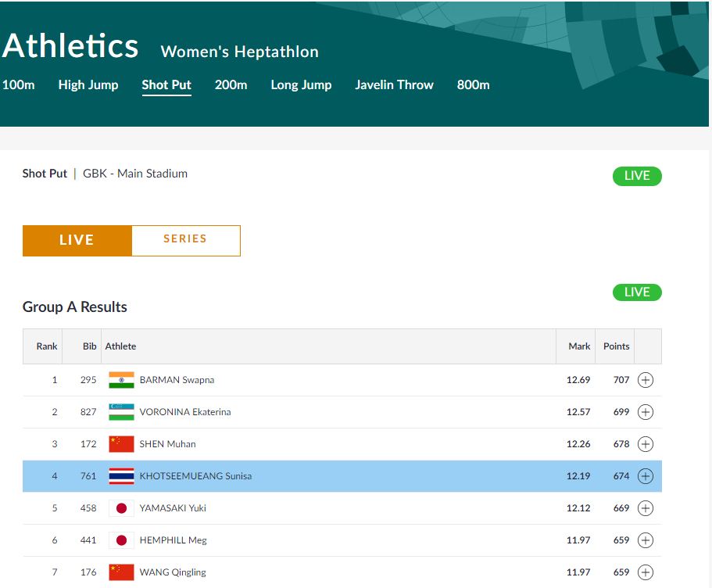Image resolution: width=712 pixels, height=588 pixels.
Task: Click Japan flag beside YAMASAKI Yuki
Action: [x=121, y=508]
